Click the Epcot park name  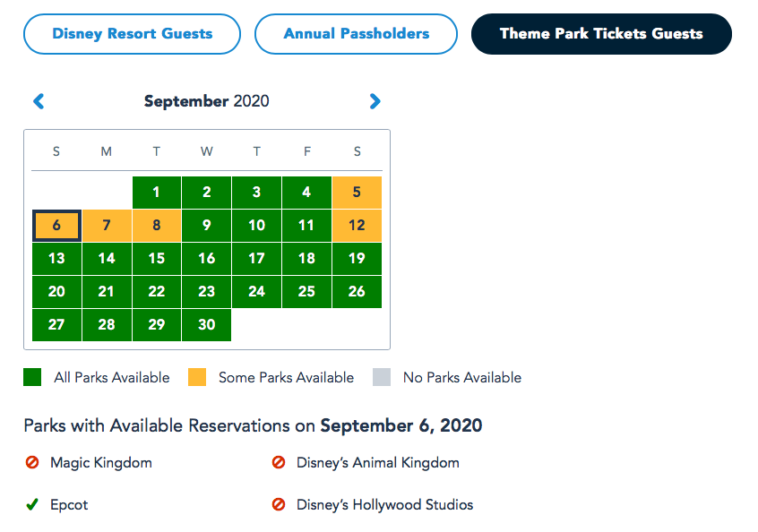[x=69, y=505]
